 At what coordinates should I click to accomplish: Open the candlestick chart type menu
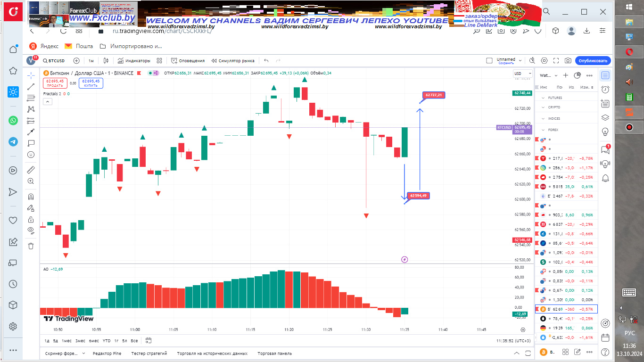click(x=106, y=61)
